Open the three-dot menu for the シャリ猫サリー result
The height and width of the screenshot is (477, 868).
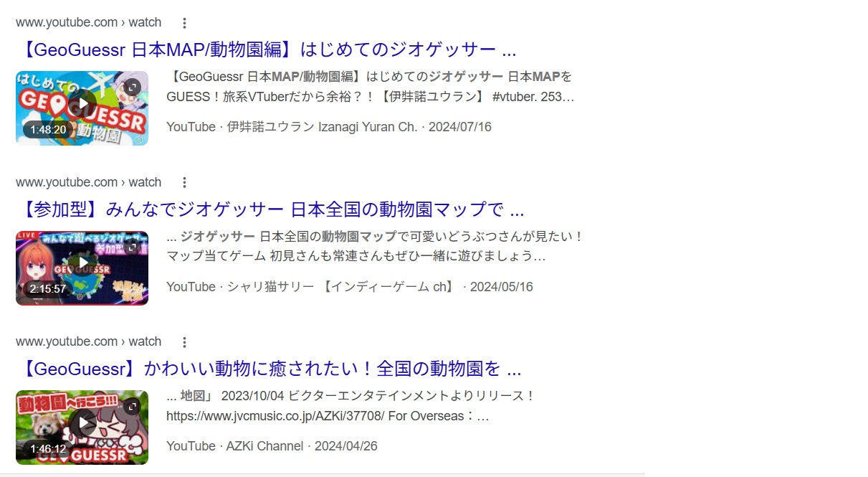(184, 182)
